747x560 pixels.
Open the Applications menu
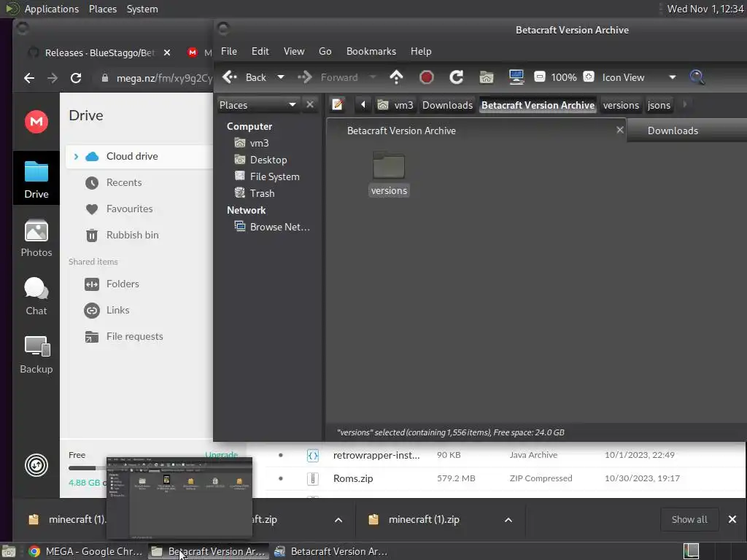coord(52,9)
